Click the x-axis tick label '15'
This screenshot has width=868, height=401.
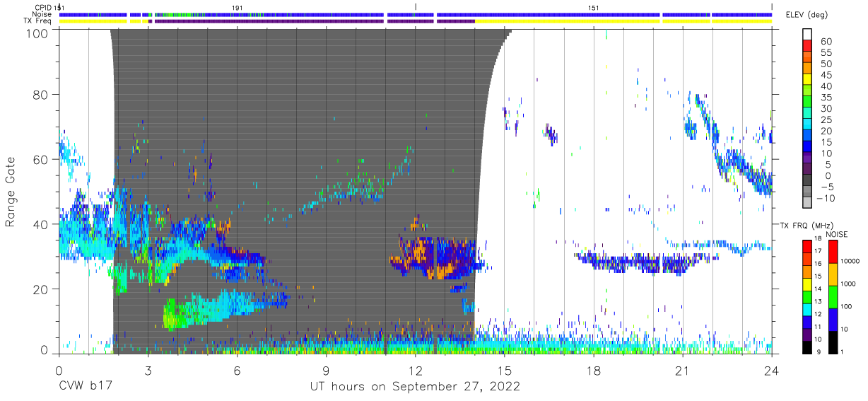coord(504,370)
